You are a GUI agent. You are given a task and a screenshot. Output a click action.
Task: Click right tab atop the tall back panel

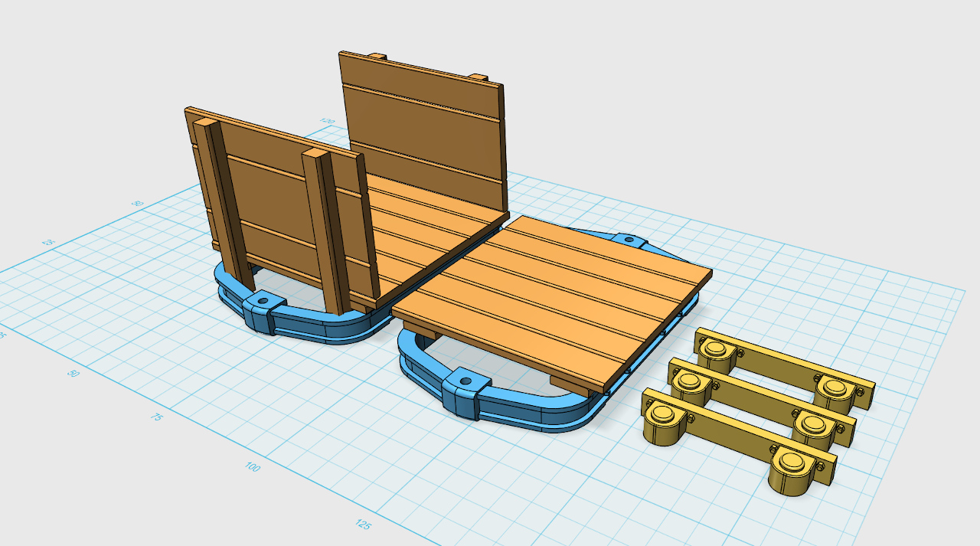click(x=479, y=77)
